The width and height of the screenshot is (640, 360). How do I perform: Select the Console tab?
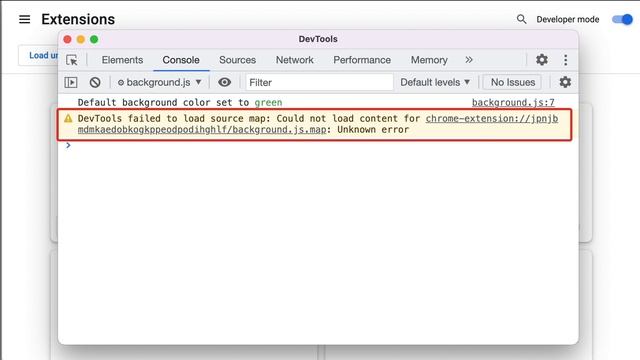click(x=181, y=60)
